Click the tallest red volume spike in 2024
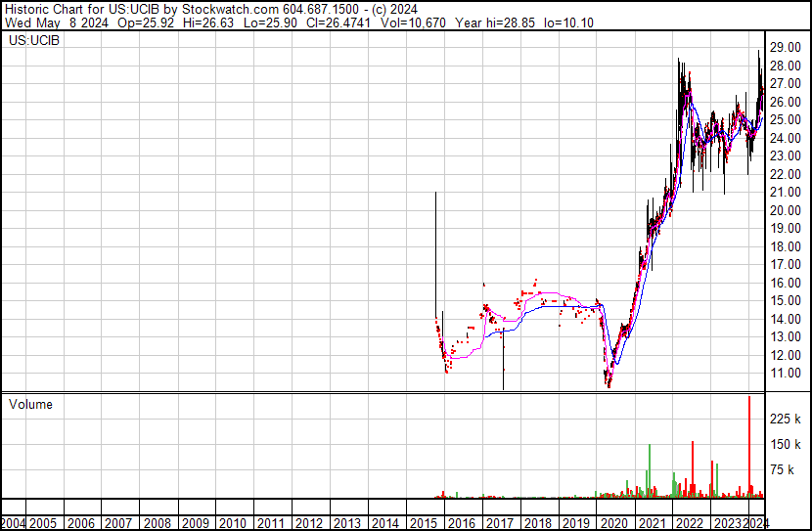Viewport: 812px width, 531px height. click(x=749, y=447)
